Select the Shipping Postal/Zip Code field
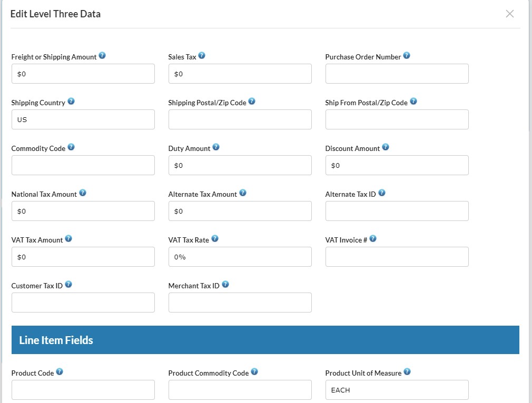 click(240, 119)
